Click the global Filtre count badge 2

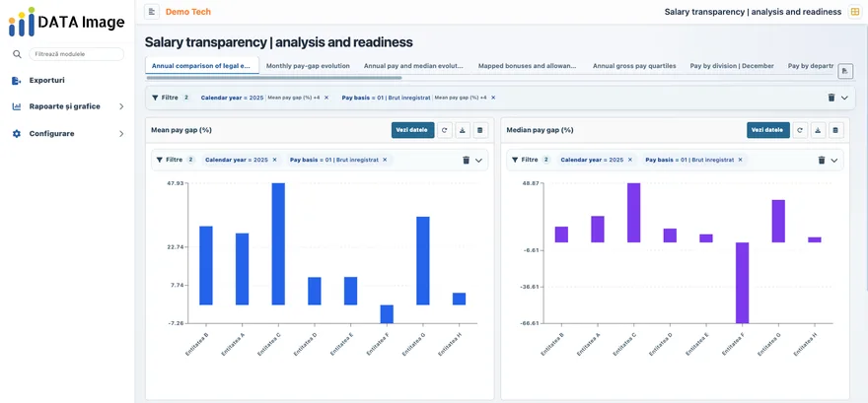[186, 98]
